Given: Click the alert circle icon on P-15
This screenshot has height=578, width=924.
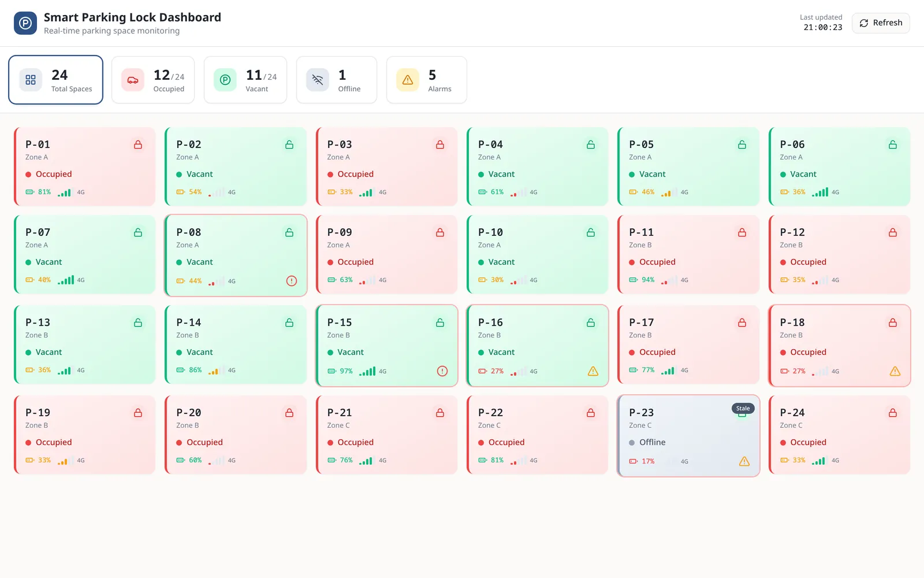Looking at the screenshot, I should pos(442,371).
